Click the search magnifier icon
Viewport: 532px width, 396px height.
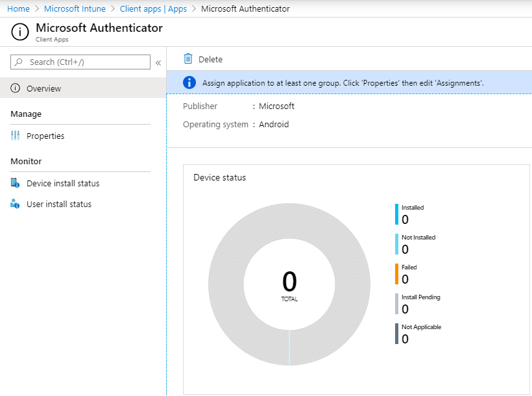[x=19, y=62]
